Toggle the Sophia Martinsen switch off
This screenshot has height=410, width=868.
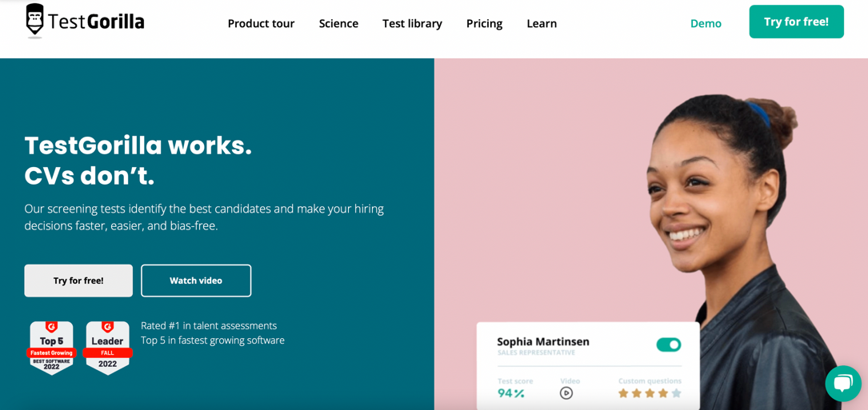pos(669,344)
